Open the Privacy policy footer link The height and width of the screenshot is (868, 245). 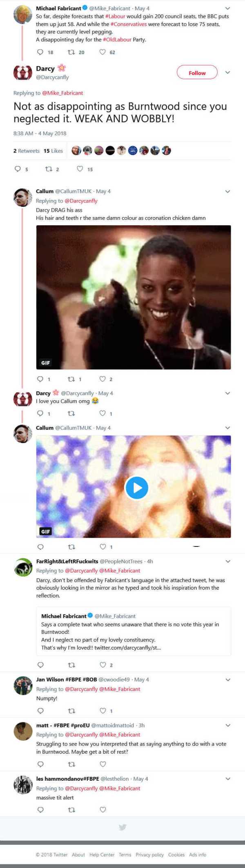pyautogui.click(x=149, y=855)
